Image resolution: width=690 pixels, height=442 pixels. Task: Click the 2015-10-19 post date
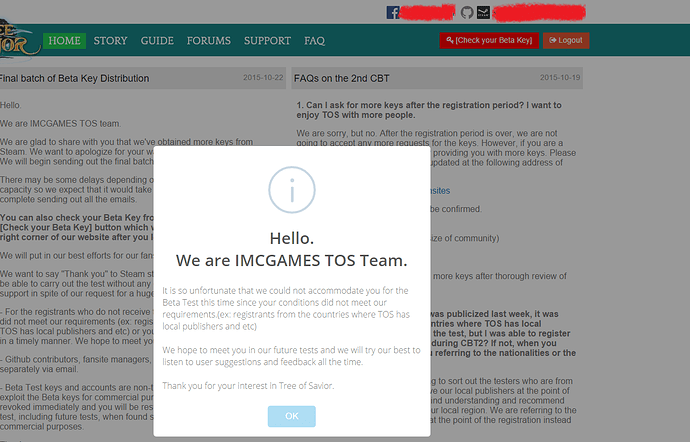coord(560,77)
